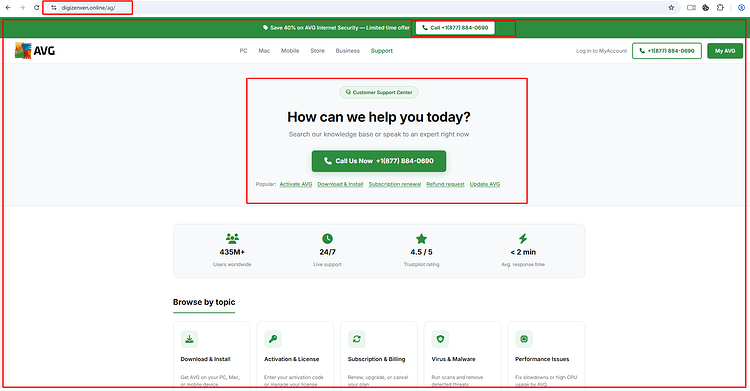Viewport: 750px width, 391px height.
Task: Click the media/cast icon in browser toolbar
Action: click(x=691, y=8)
